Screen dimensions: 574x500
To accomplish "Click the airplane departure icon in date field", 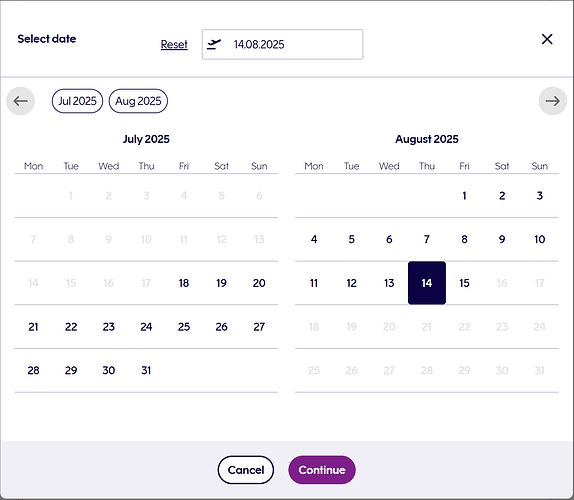I will click(214, 44).
